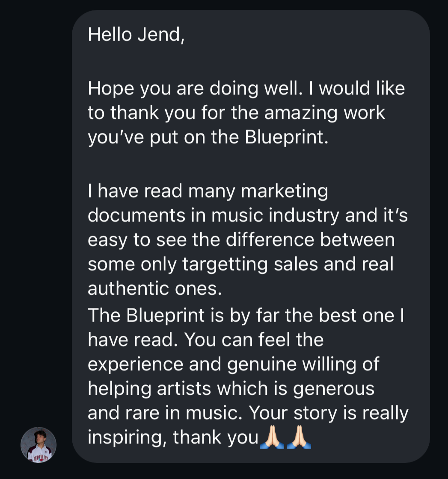This screenshot has width=448, height=479.
Task: Select the closing words "inspiring, thank you"
Action: pyautogui.click(x=173, y=438)
